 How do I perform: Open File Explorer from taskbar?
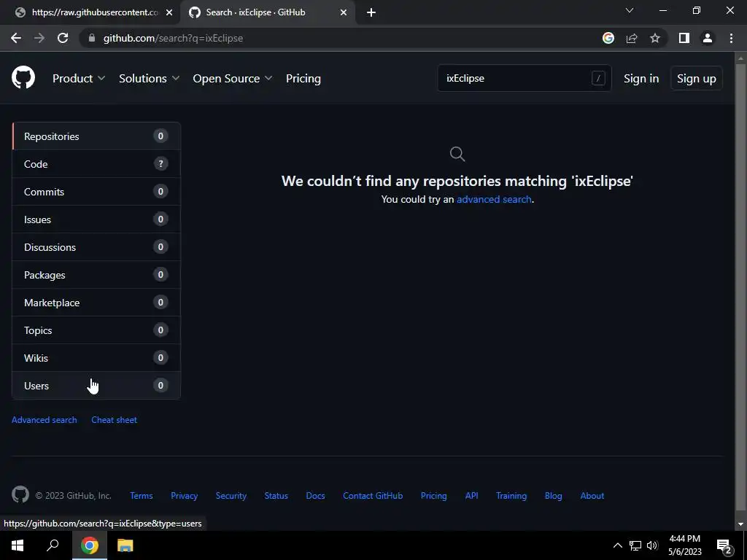click(125, 545)
